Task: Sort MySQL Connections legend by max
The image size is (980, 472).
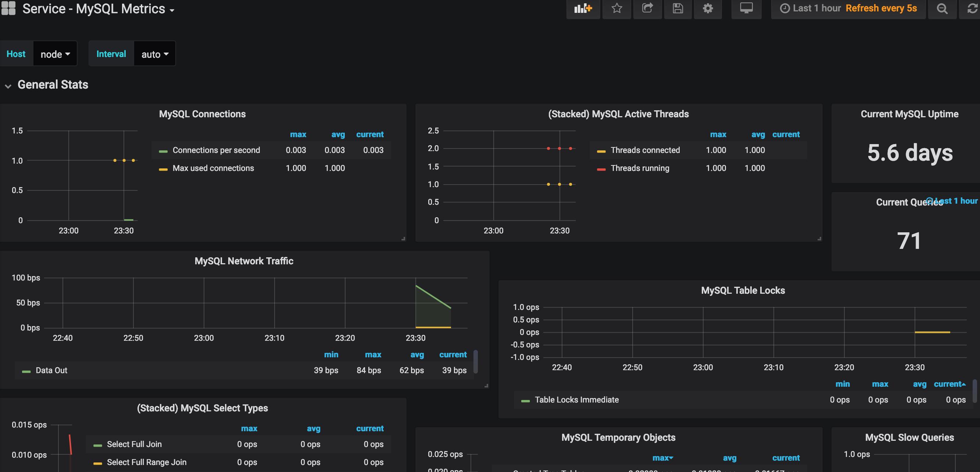Action: click(298, 134)
